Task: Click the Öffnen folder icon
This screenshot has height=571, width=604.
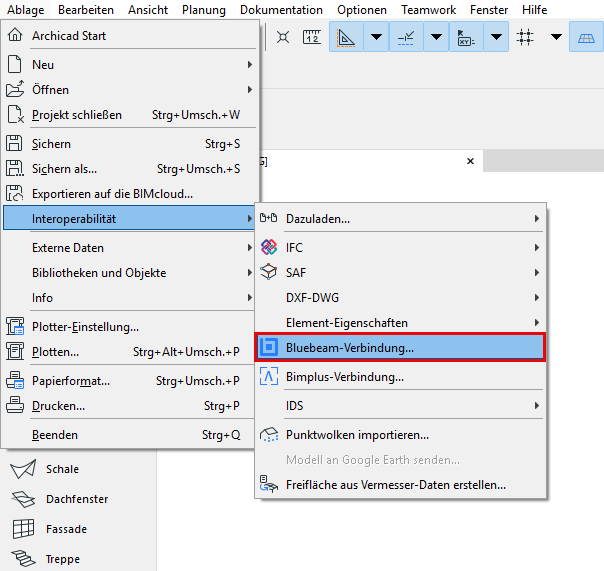Action: (15, 89)
